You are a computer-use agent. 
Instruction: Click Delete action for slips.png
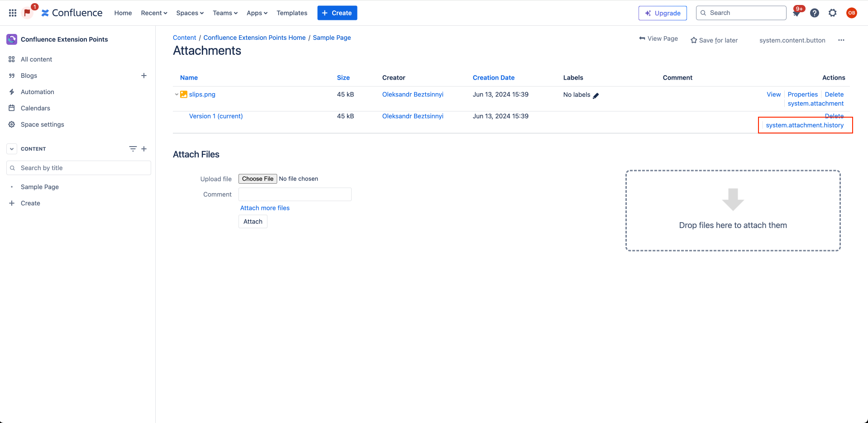[x=834, y=95]
